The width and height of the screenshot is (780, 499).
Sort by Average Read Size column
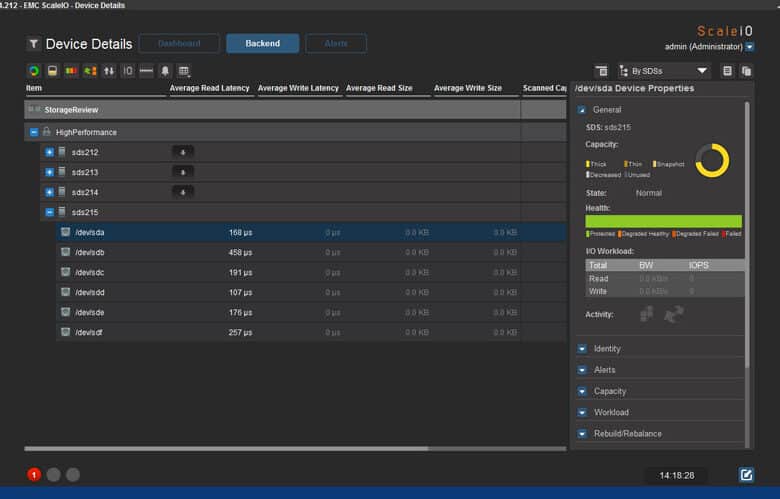[x=379, y=88]
